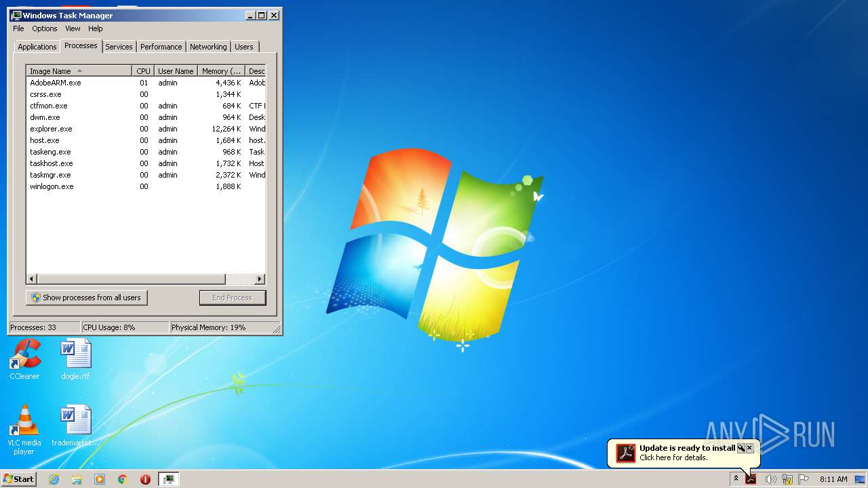Click Update is ready to install message
Viewport: 868px width, 488px height.
click(687, 448)
